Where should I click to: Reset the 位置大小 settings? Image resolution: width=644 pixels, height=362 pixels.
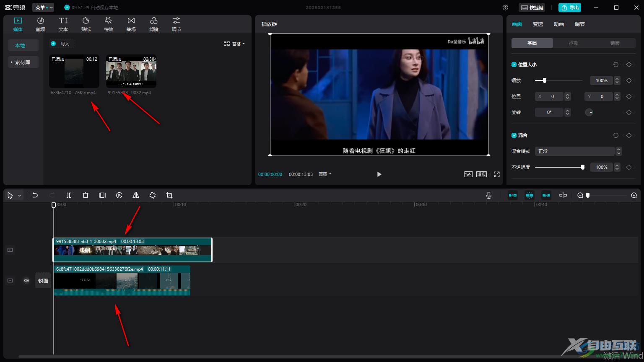(616, 65)
